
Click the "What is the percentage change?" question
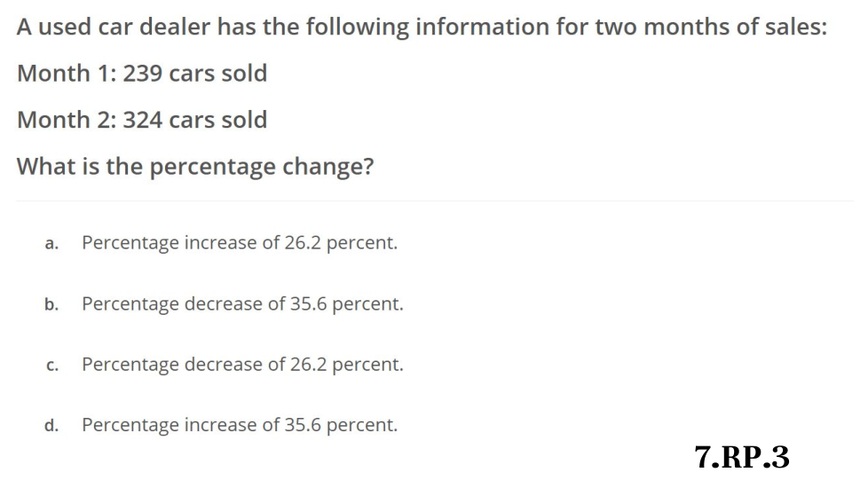coord(194,166)
